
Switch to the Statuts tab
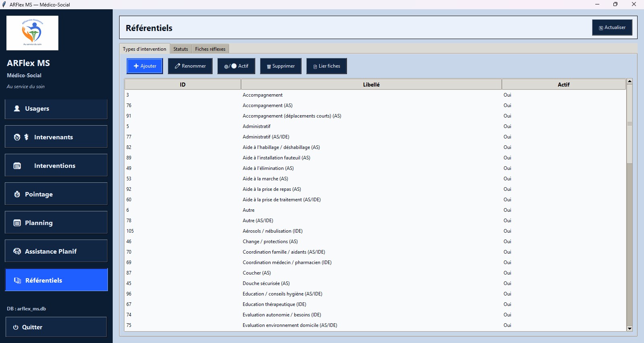pyautogui.click(x=181, y=49)
